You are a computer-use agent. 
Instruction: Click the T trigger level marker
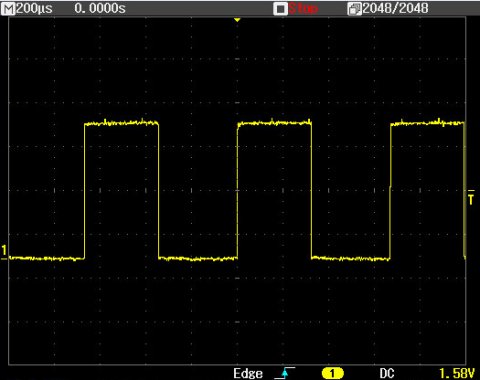(471, 197)
